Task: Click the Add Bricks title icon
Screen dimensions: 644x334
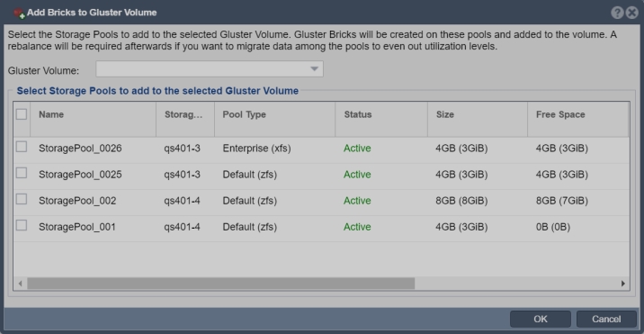Action: (x=19, y=14)
